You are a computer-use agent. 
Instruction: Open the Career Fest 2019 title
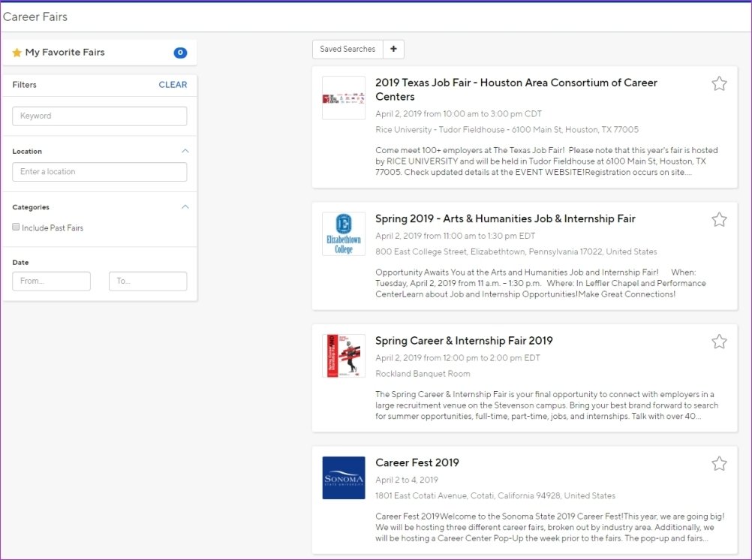click(417, 462)
